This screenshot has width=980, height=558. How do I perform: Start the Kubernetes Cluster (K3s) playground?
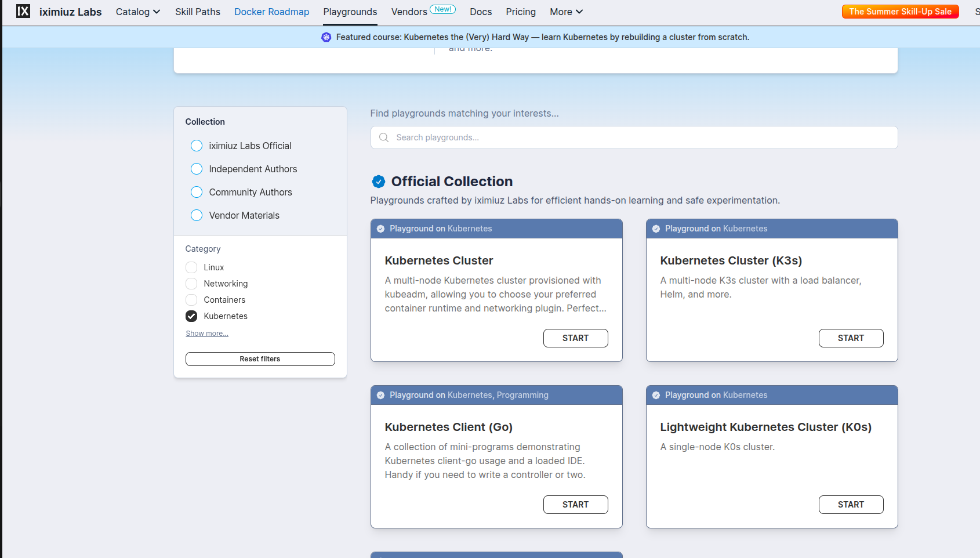pyautogui.click(x=851, y=338)
